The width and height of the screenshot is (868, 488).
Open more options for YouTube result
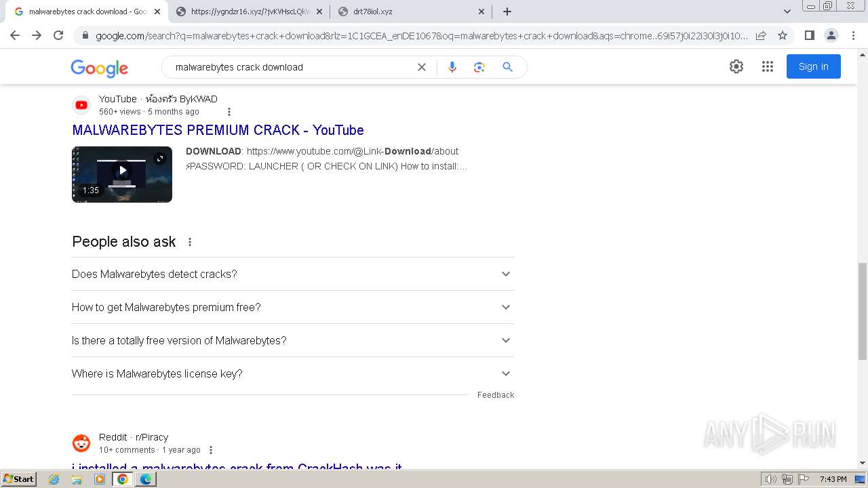(229, 112)
